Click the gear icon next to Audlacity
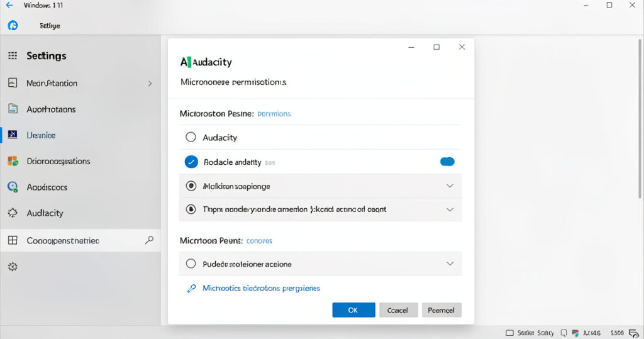644x339 pixels. (x=13, y=213)
